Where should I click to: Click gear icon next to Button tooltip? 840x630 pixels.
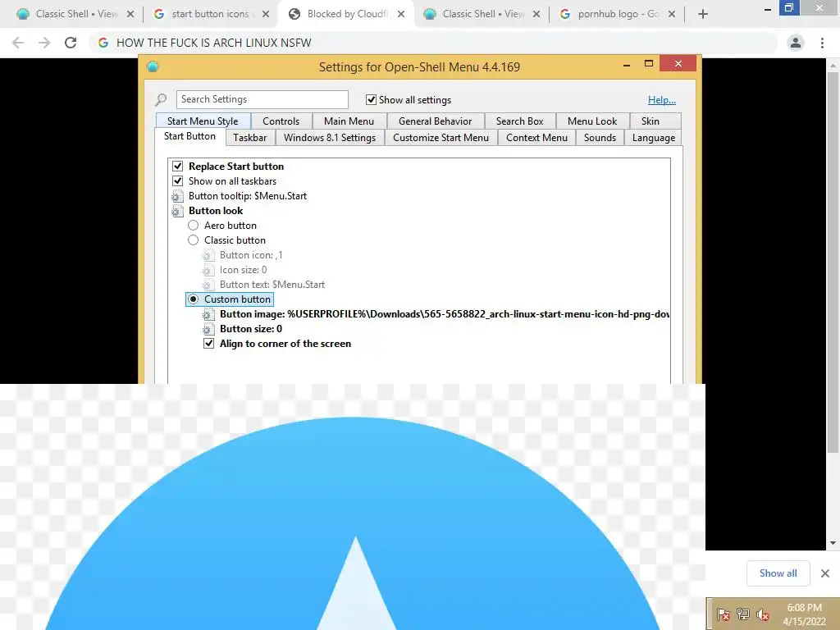177,196
